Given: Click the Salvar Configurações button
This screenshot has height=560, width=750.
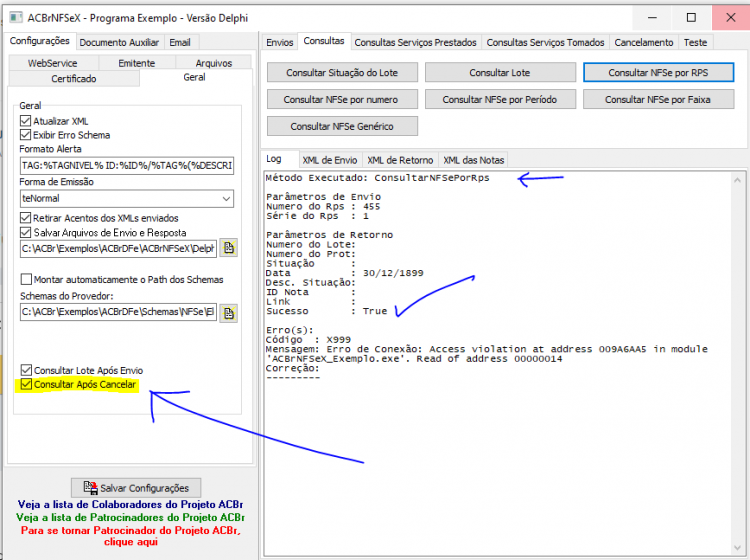Looking at the screenshot, I should tap(136, 488).
